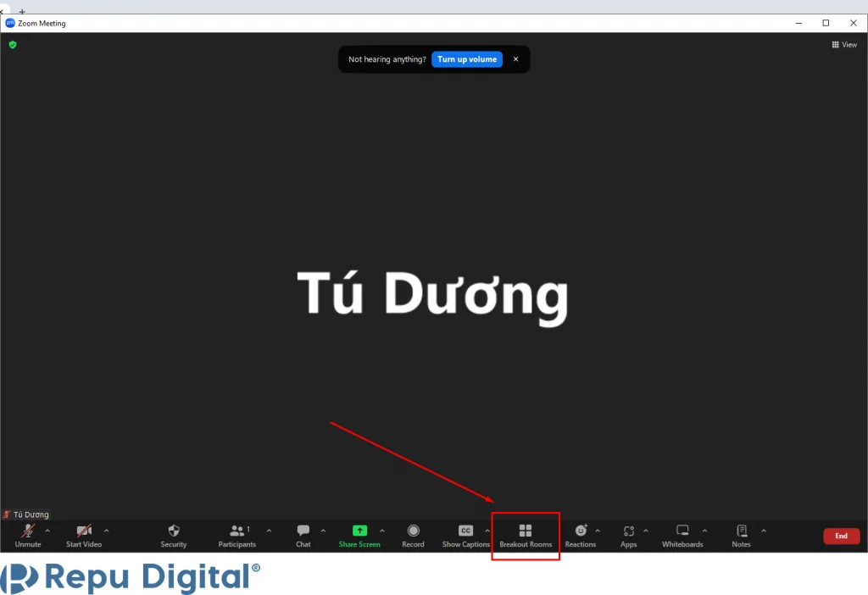Unmute the microphone

tap(28, 535)
